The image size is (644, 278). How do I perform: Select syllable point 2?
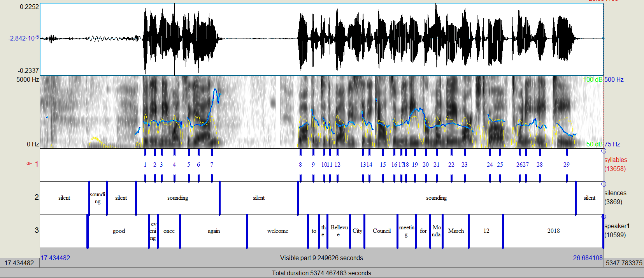155,165
